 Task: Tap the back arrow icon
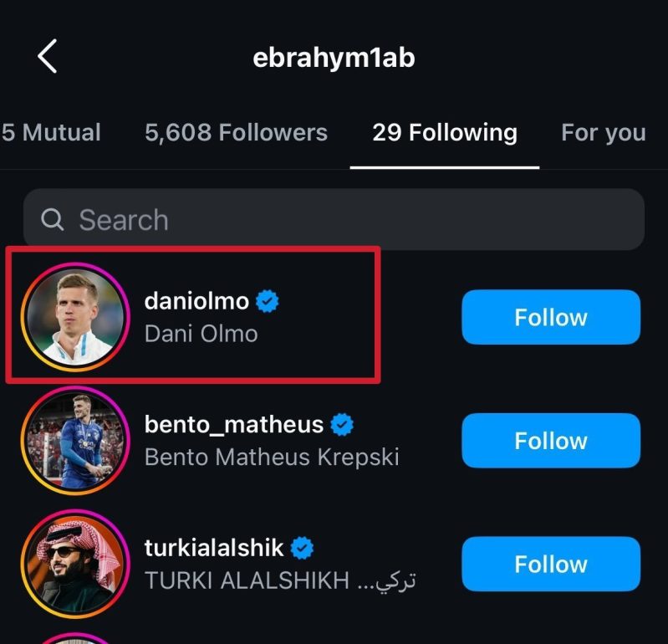(x=48, y=57)
